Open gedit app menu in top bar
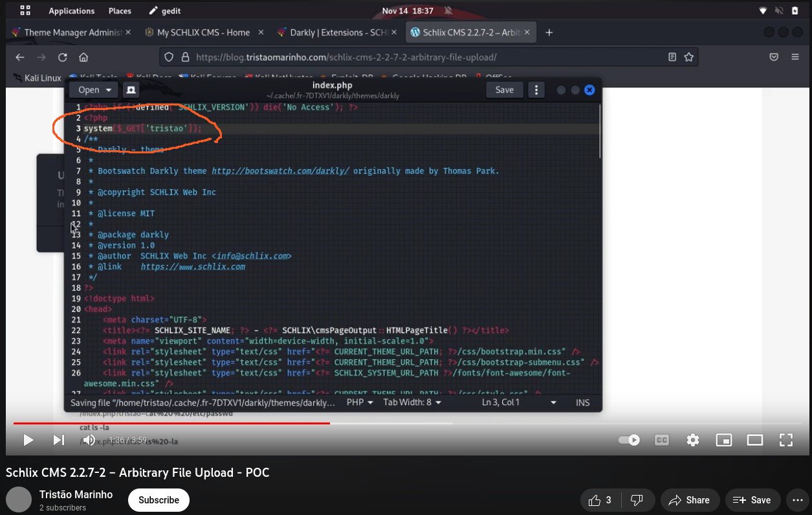Image resolution: width=812 pixels, height=515 pixels. 164,11
